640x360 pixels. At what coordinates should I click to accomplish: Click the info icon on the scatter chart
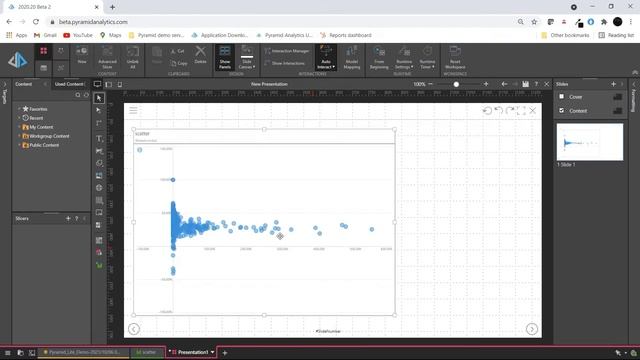tap(140, 150)
